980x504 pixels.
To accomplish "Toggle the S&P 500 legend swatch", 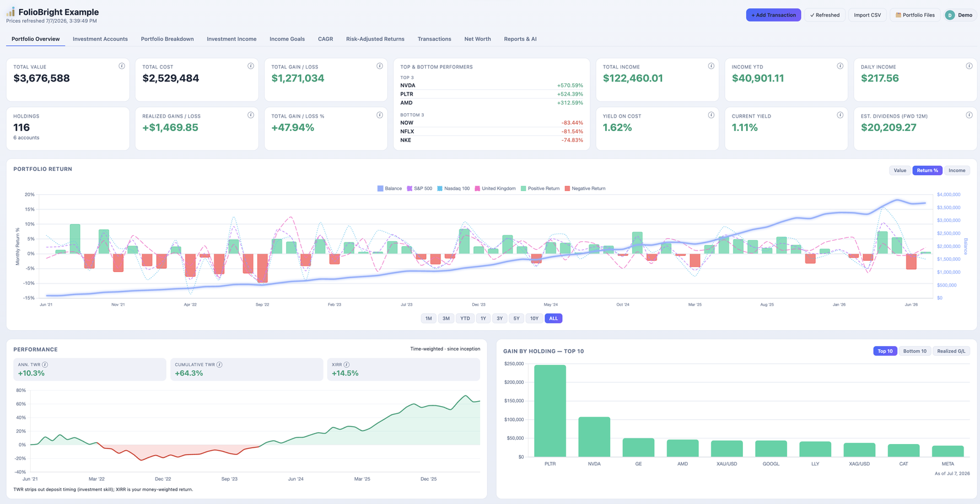I will coord(410,189).
